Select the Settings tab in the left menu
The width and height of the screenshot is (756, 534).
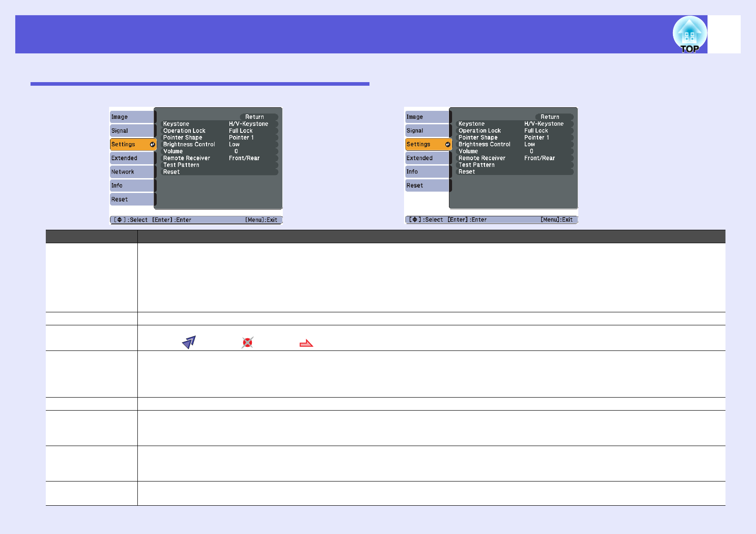click(133, 144)
